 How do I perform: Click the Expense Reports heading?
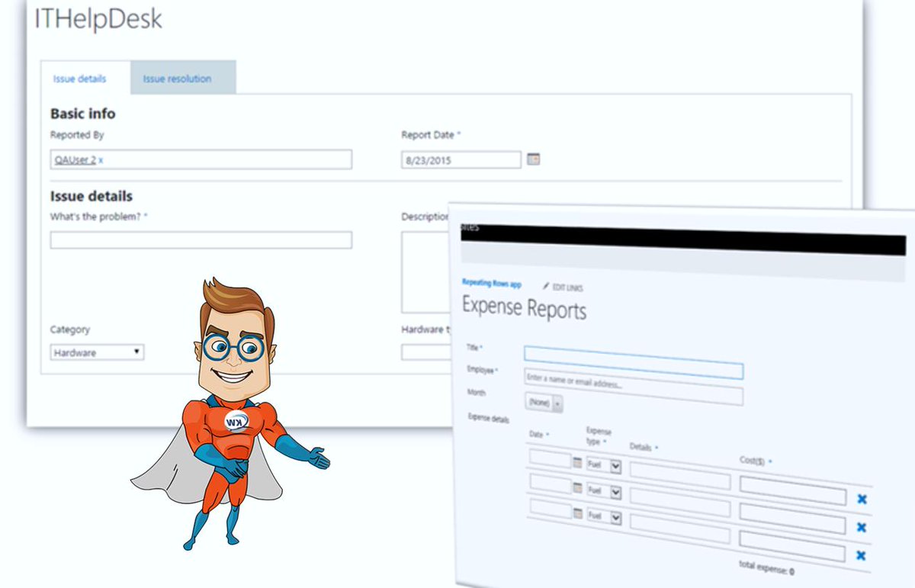pyautogui.click(x=524, y=307)
